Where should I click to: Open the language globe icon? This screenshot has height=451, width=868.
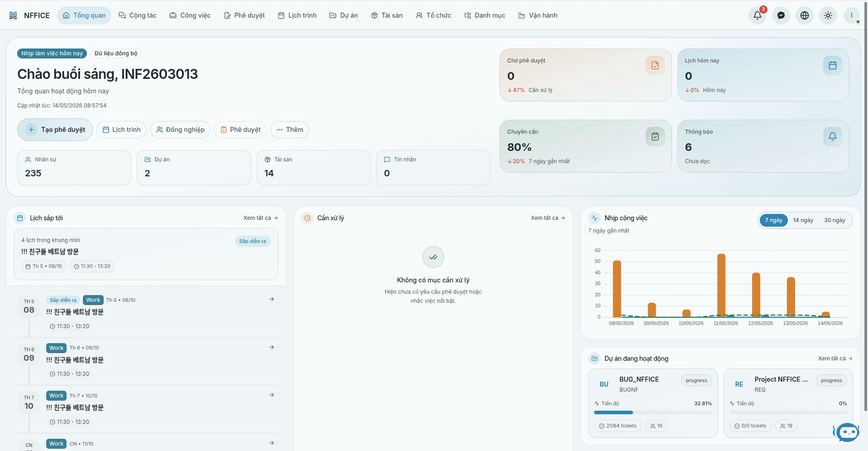tap(805, 15)
